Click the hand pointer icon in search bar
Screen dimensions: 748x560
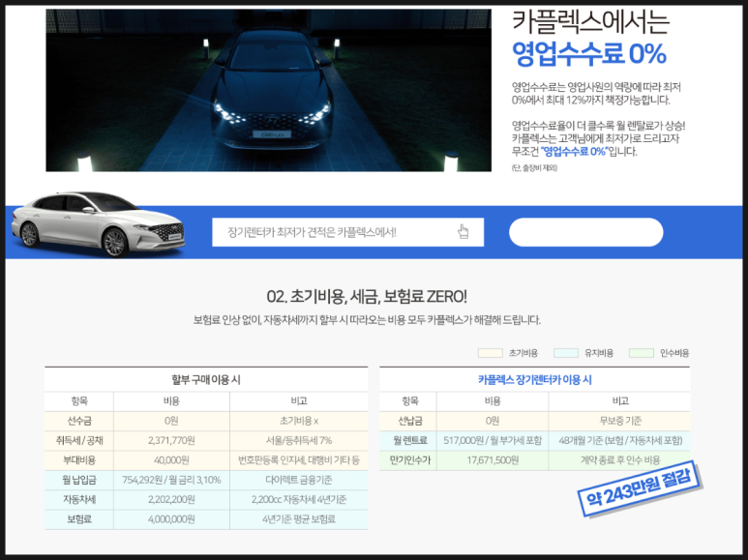(464, 232)
